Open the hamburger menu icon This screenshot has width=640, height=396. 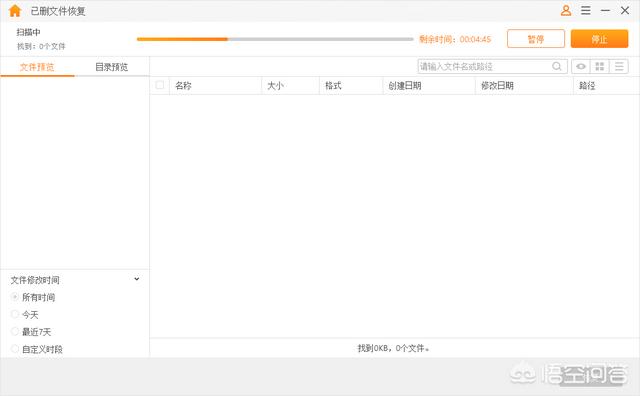click(586, 11)
